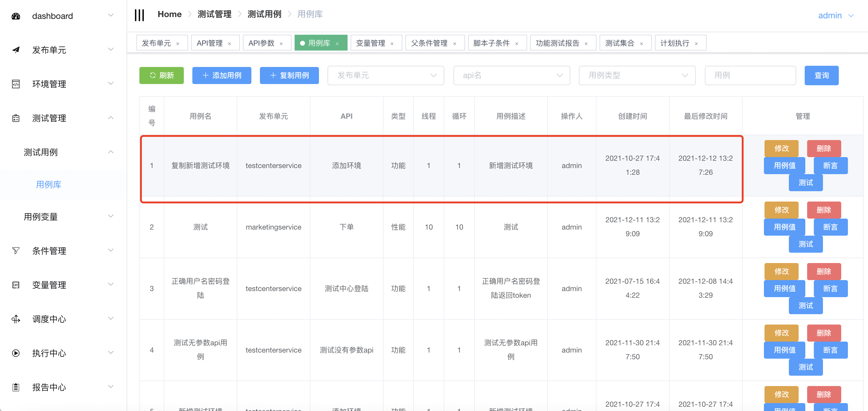
Task: Click 测试 button for 复制新增测试环境 row
Action: click(805, 182)
